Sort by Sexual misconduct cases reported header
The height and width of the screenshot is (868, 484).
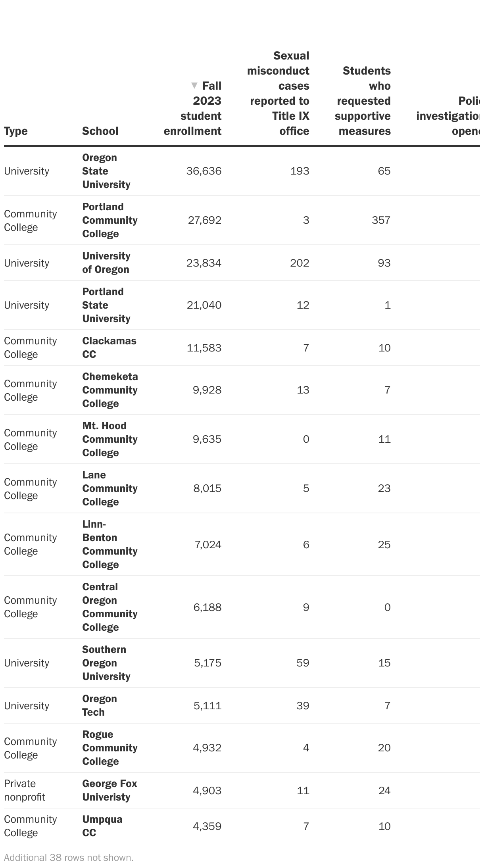point(278,94)
